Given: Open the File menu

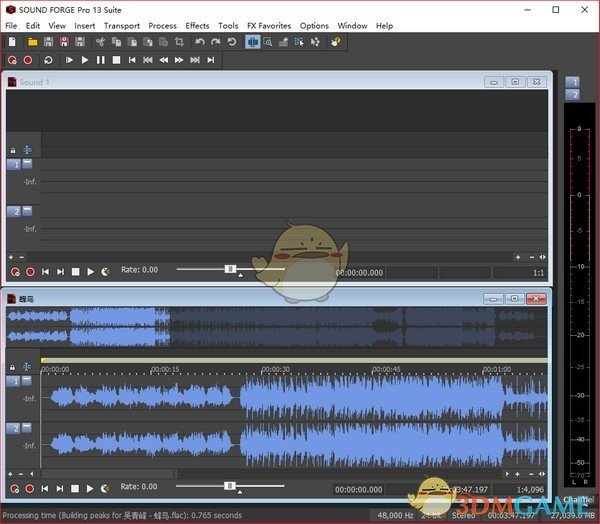Looking at the screenshot, I should click(11, 26).
